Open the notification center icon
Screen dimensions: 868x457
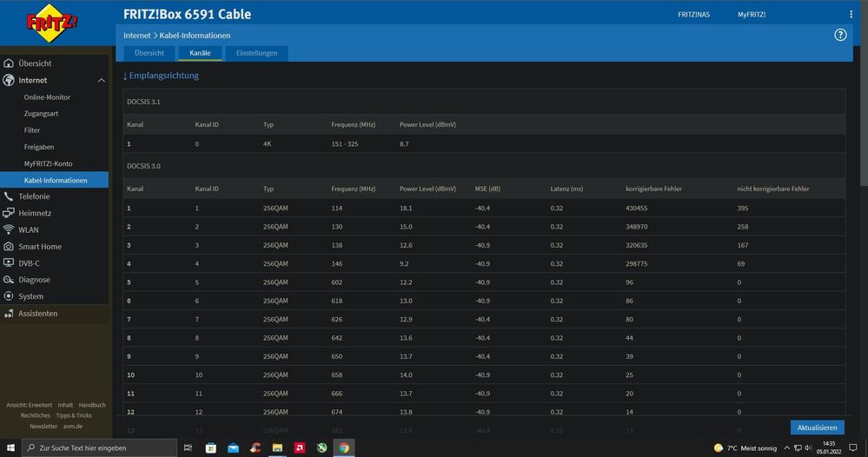(x=853, y=447)
